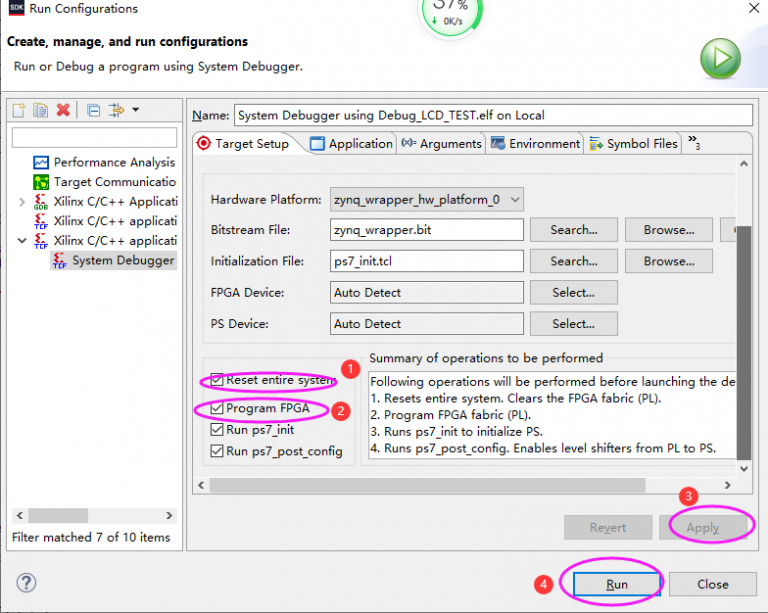Switch to the Application tab
The image size is (768, 613).
[x=351, y=144]
